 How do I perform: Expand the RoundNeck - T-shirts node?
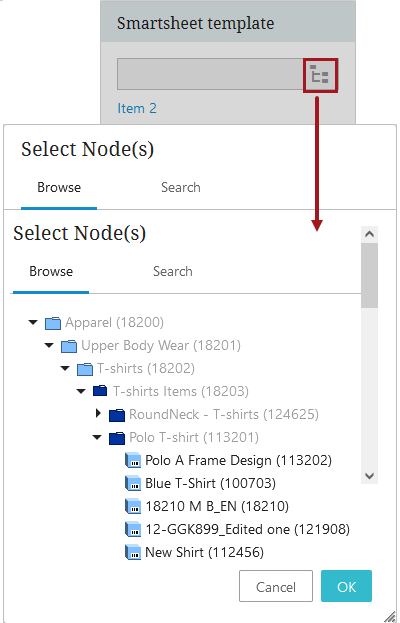(98, 414)
